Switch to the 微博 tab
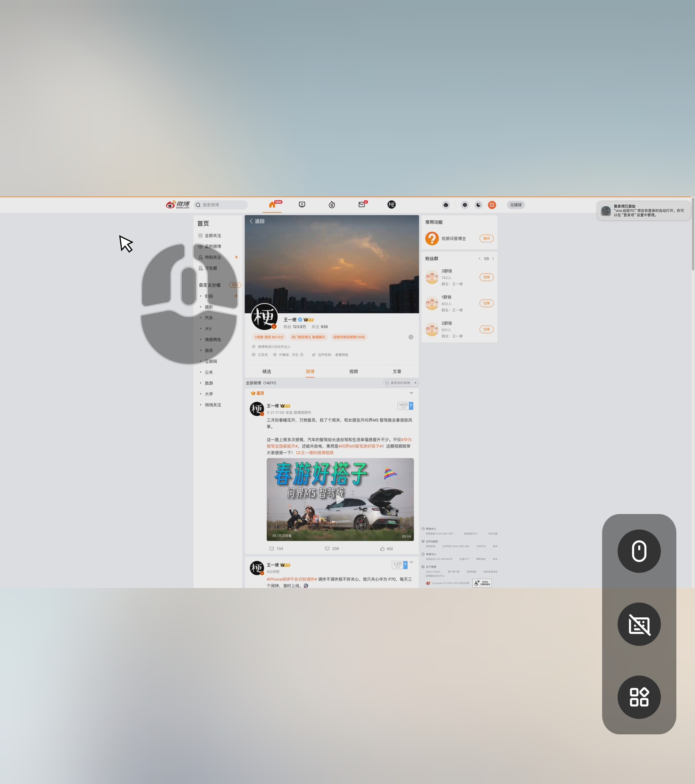This screenshot has width=695, height=784. coord(310,372)
